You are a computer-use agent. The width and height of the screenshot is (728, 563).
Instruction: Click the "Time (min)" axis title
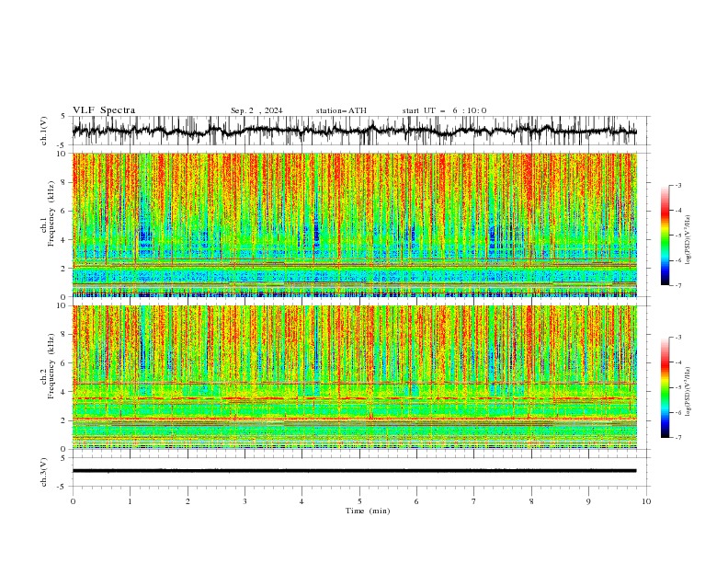tap(368, 511)
